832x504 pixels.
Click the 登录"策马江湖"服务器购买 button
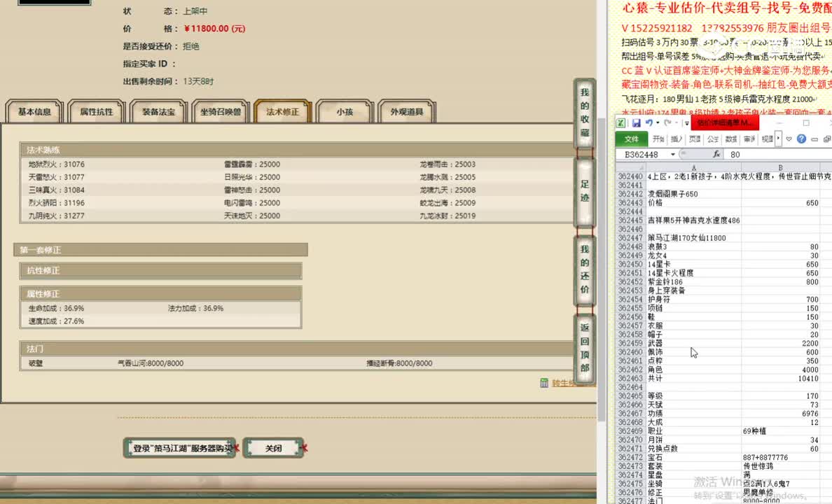pyautogui.click(x=180, y=448)
